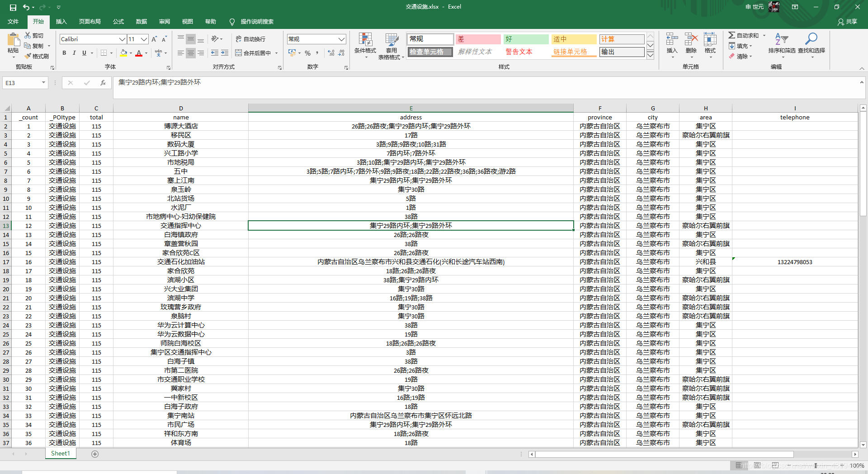Toggle align text left
Screen dimensions: 868x474
(181, 53)
